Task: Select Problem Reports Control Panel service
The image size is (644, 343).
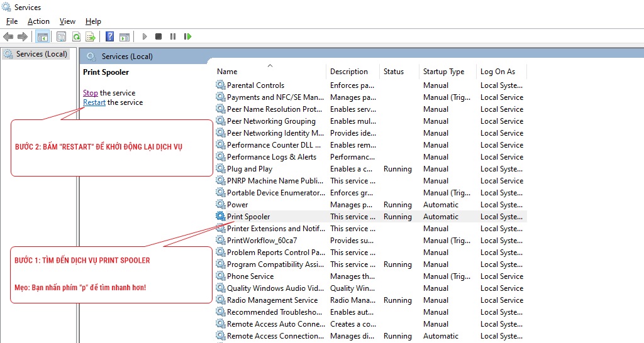Action: tap(370, 253)
